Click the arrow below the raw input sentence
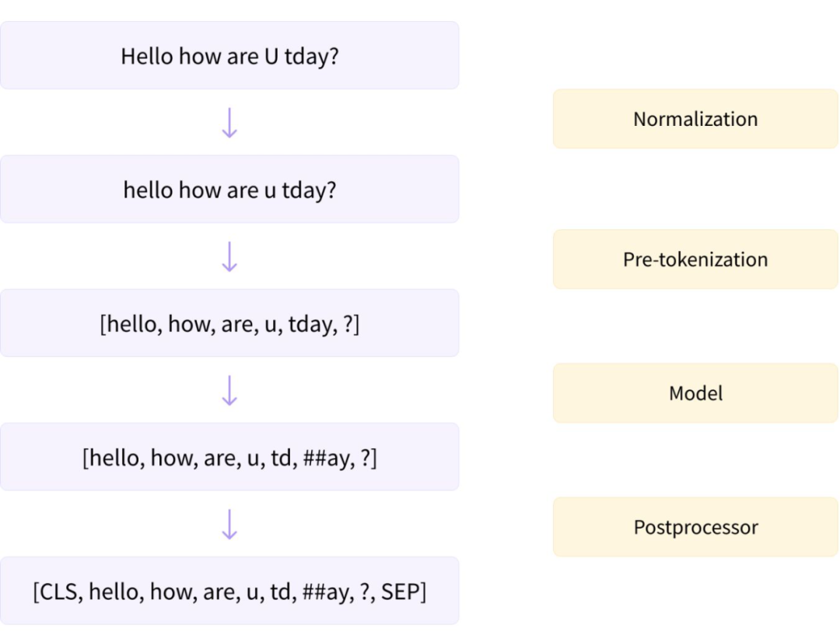 [x=229, y=123]
